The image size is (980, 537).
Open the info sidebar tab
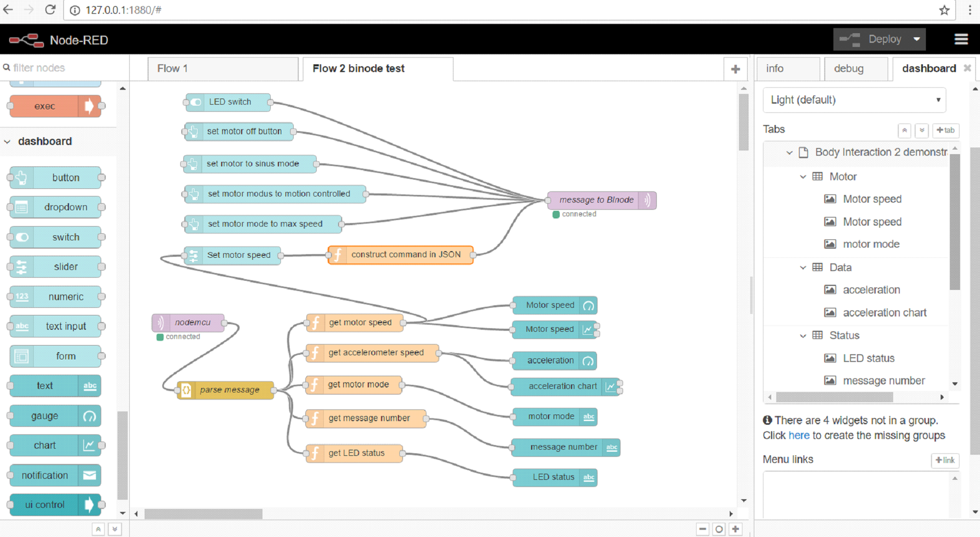787,68
